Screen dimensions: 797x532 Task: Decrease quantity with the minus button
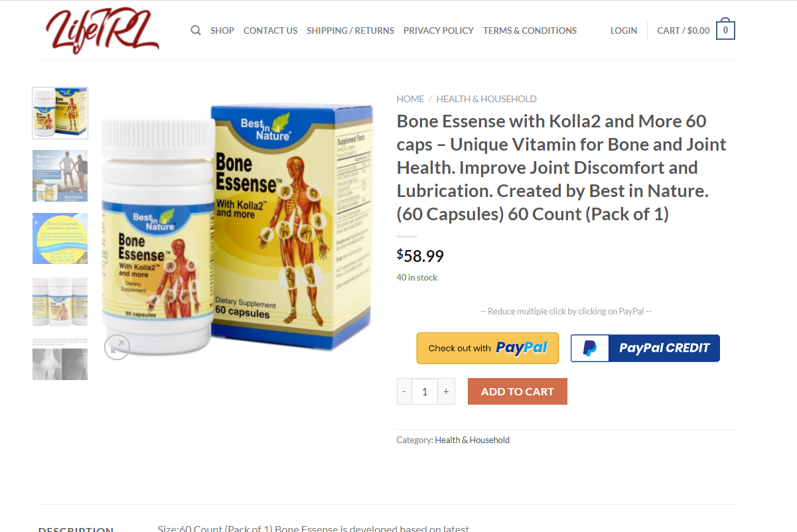[x=404, y=391]
